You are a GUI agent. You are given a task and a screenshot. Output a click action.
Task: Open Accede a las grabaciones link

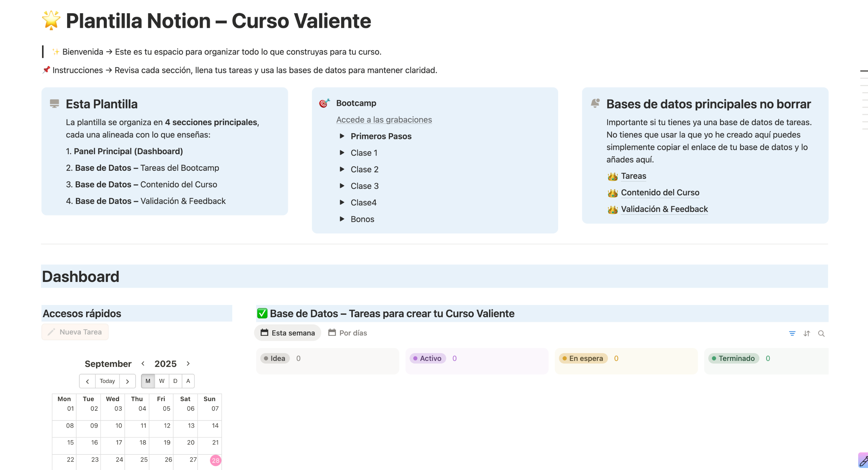coord(384,120)
